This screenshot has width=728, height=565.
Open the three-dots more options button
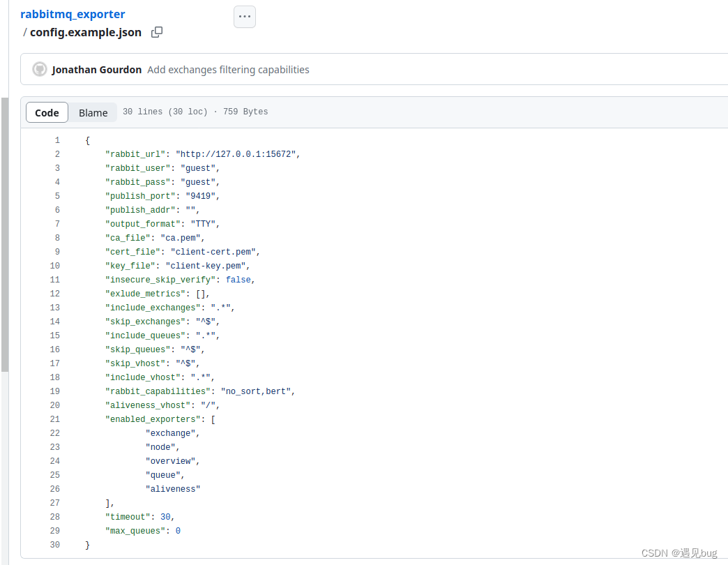[245, 17]
